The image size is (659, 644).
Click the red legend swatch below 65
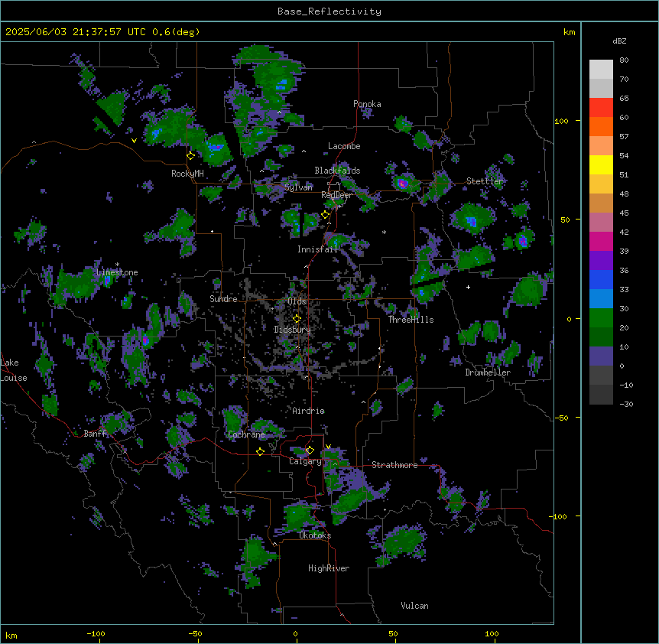tap(601, 107)
